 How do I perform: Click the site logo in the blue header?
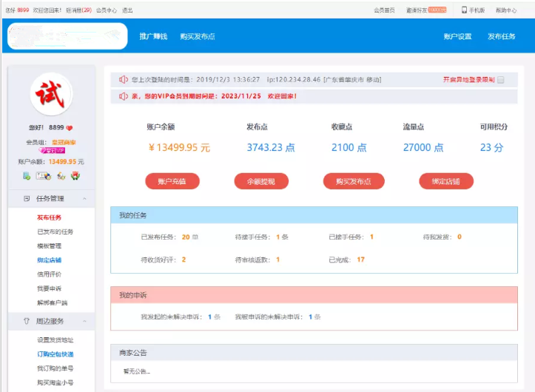point(67,36)
